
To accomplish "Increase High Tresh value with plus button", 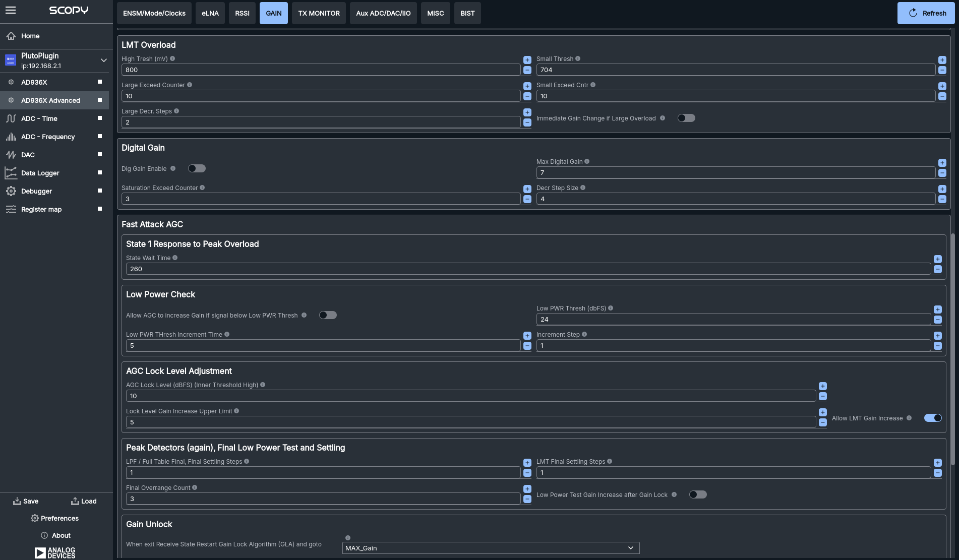I will point(527,60).
